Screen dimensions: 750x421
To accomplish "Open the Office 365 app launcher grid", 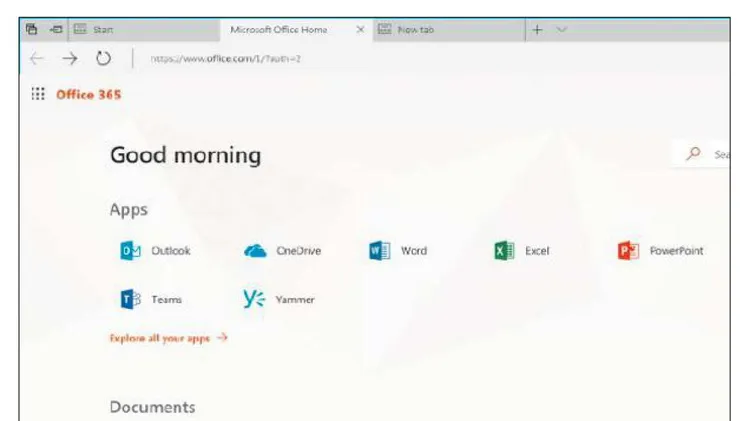I will pyautogui.click(x=38, y=94).
